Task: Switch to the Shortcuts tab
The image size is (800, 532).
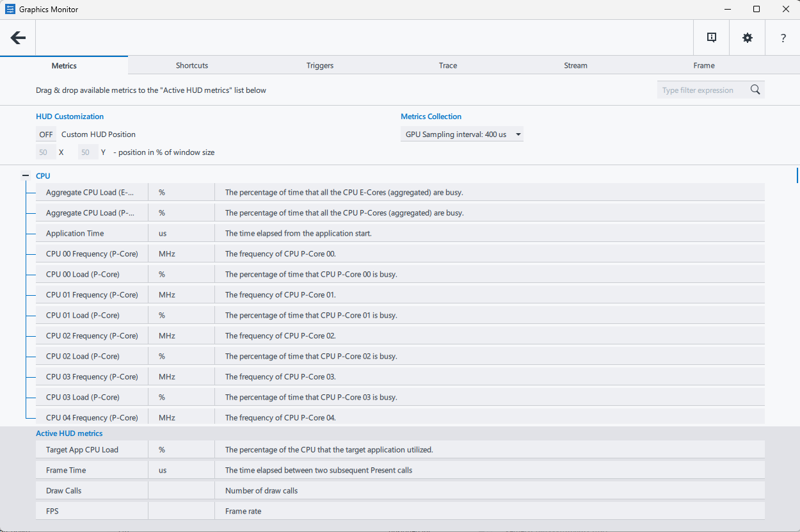Action: coord(192,65)
